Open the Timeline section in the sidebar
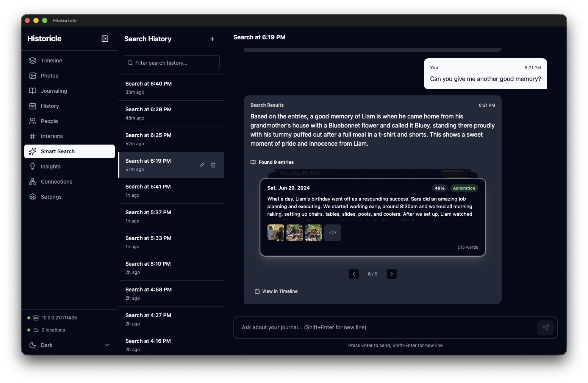Screen dimensions: 588x383 coord(51,61)
